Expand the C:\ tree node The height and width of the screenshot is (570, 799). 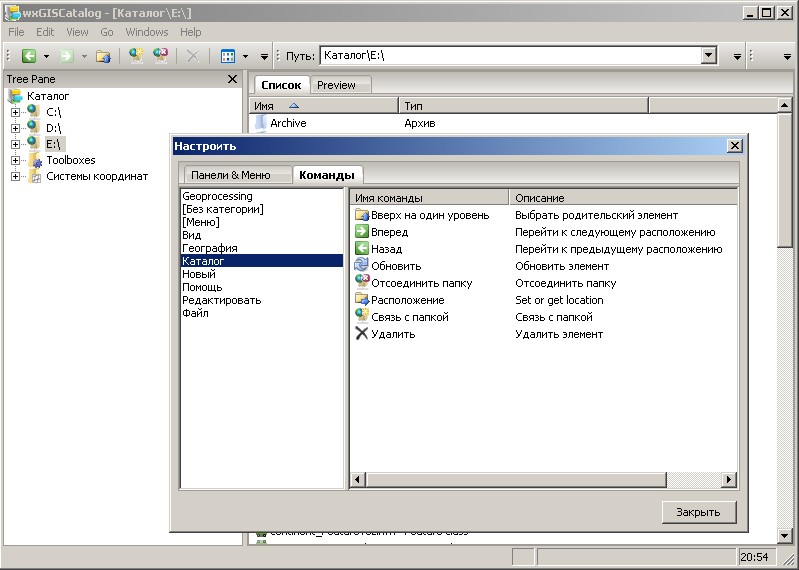point(15,112)
